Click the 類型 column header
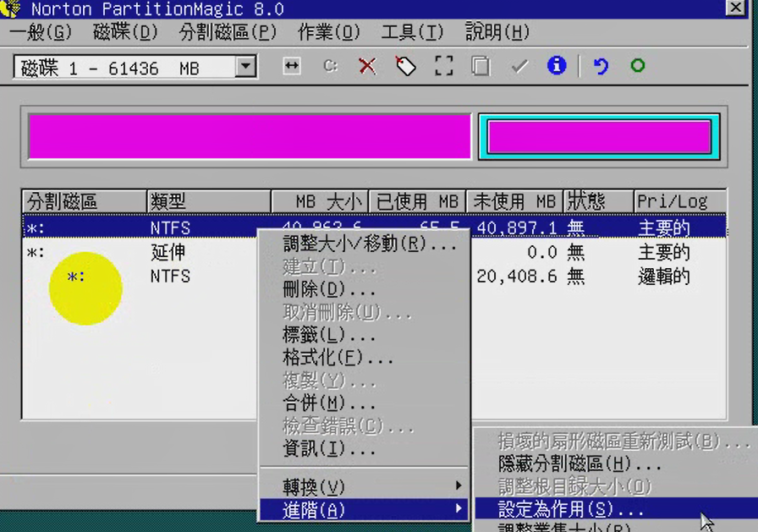Image resolution: width=758 pixels, height=532 pixels. click(208, 201)
